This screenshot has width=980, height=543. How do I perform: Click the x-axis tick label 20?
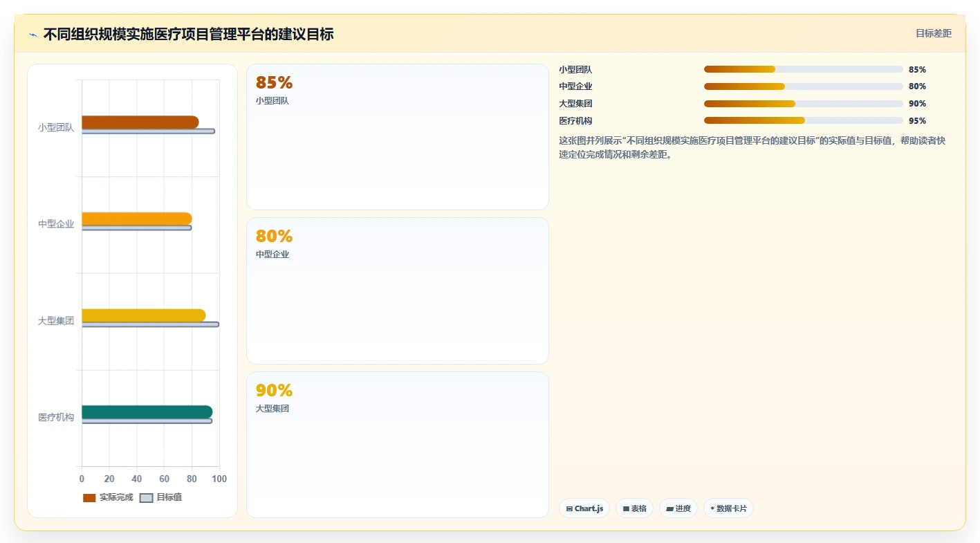tap(109, 479)
